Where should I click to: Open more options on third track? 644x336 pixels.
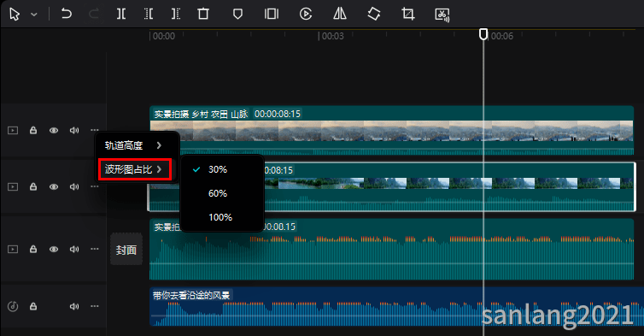click(95, 249)
